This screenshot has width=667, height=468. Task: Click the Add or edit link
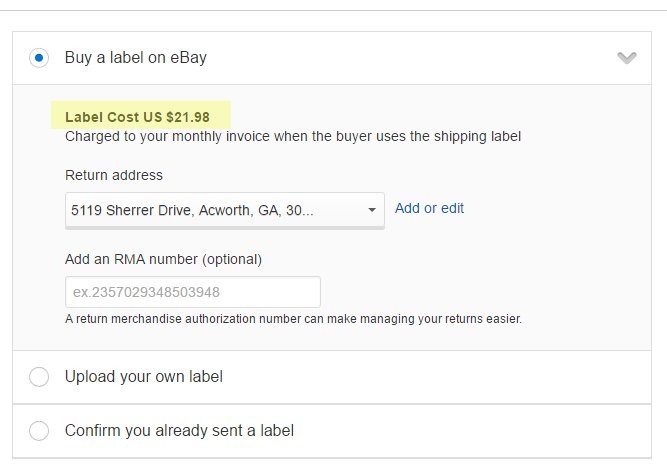[x=429, y=208]
